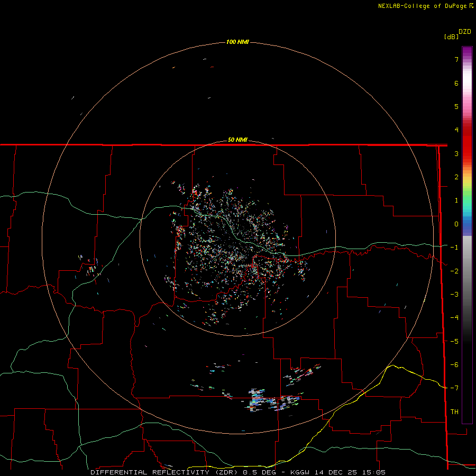
Task: Click the TH threshold label on the legend
Action: point(454,412)
